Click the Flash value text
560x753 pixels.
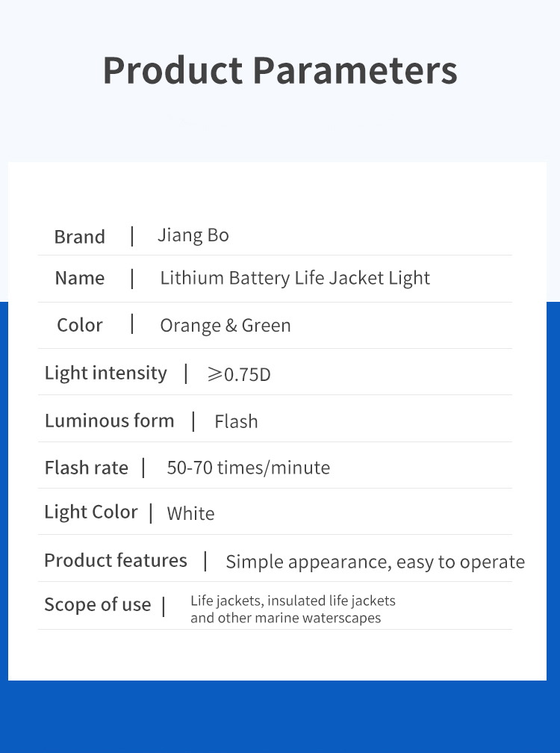coord(236,421)
